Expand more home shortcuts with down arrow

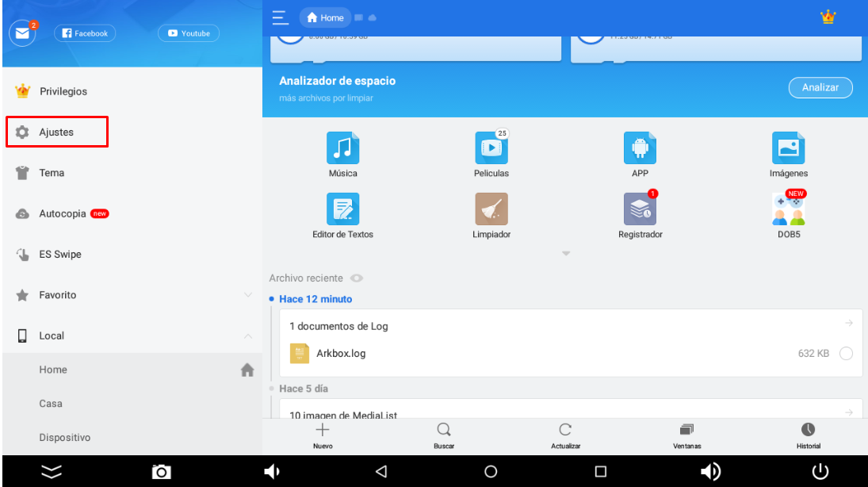click(x=566, y=253)
